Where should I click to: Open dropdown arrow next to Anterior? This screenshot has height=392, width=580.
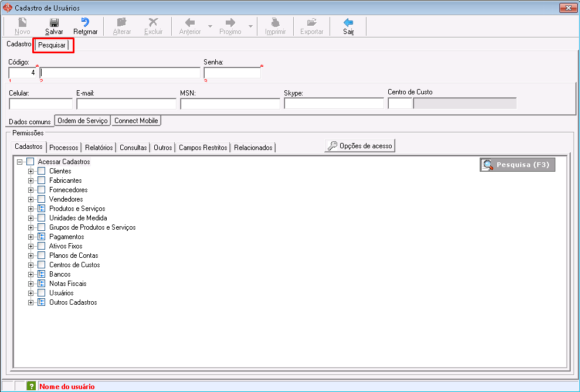coord(210,26)
